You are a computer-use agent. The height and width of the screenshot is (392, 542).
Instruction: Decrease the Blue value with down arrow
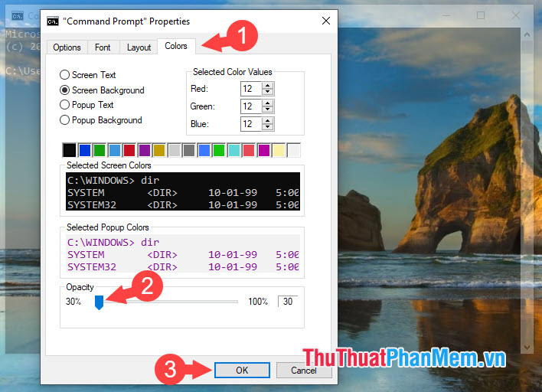(267, 127)
